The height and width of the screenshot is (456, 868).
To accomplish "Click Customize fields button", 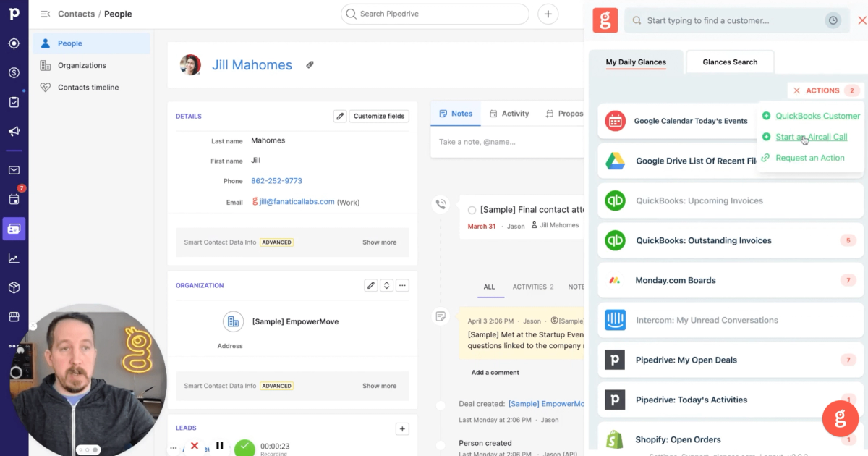I will pyautogui.click(x=379, y=116).
